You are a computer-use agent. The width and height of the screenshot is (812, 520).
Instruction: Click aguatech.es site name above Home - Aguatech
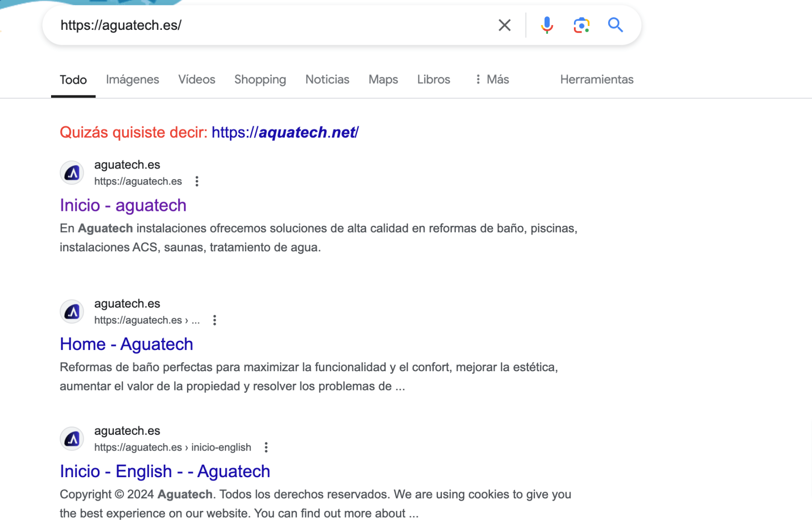point(127,304)
